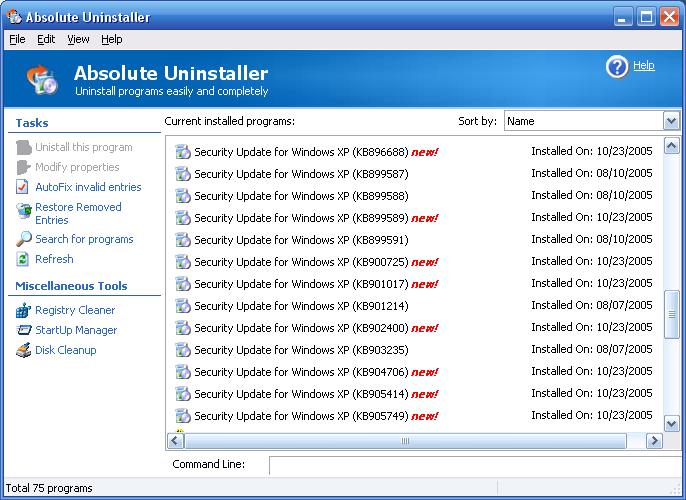Select Security Update KB902400 text
The image size is (686, 500).
pos(301,328)
